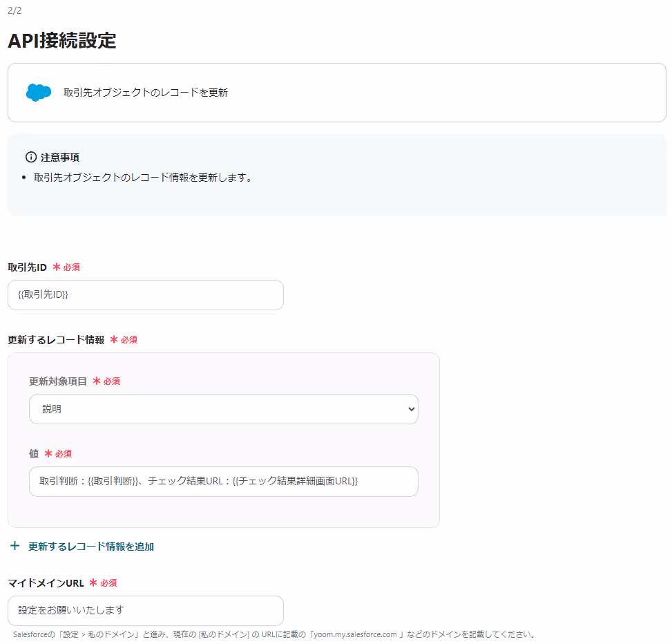This screenshot has width=672, height=644.
Task: Click the 必須 marker next to マイドメインURL
Action: 104,583
